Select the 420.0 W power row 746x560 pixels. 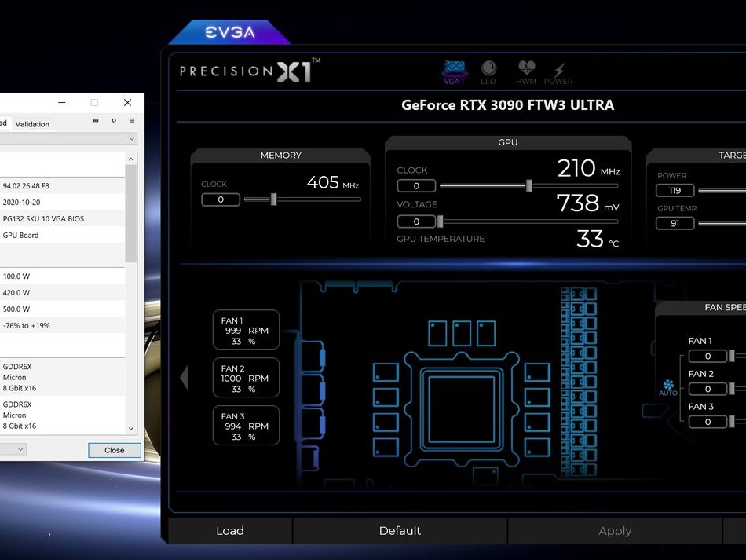click(x=62, y=293)
